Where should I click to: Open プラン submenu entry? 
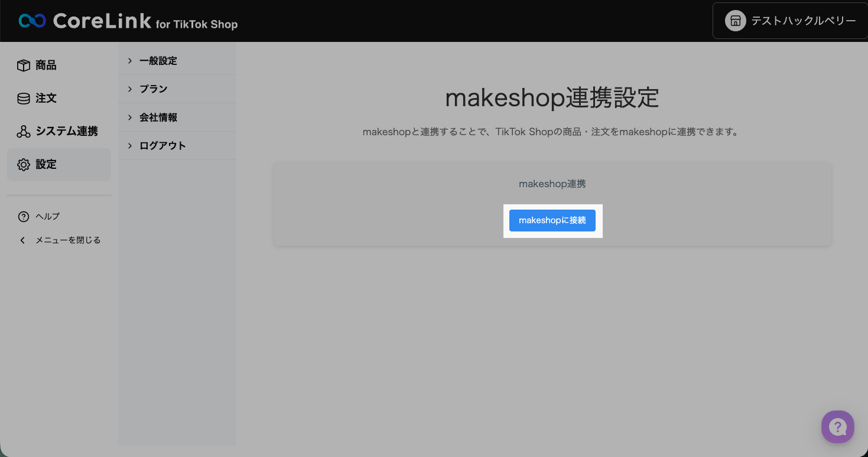(177, 89)
